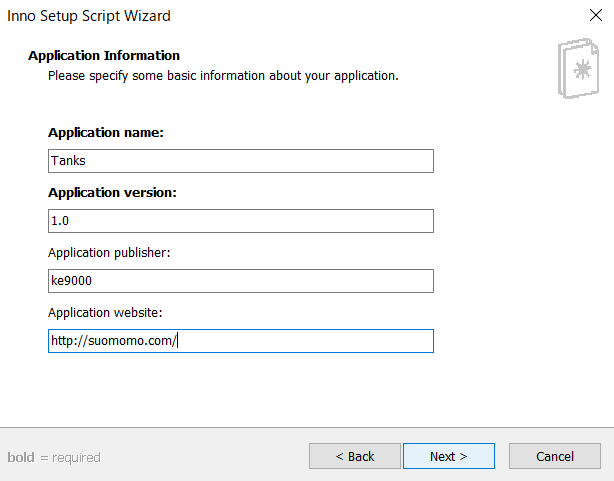Cancel the script wizard
Screen dimensions: 614x481
(555, 456)
